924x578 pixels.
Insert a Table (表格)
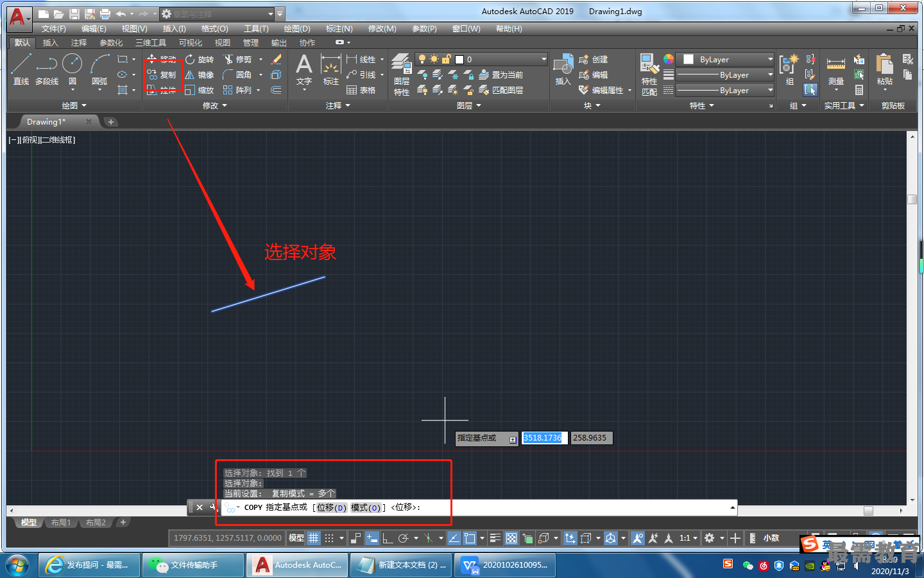[x=361, y=90]
